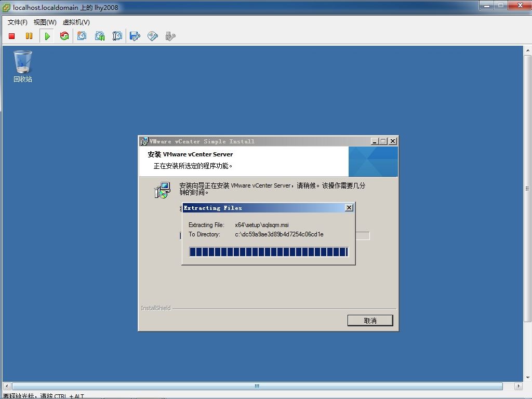Viewport: 532px width, 399px height.
Task: Power on the VM with green play icon
Action: (x=47, y=36)
